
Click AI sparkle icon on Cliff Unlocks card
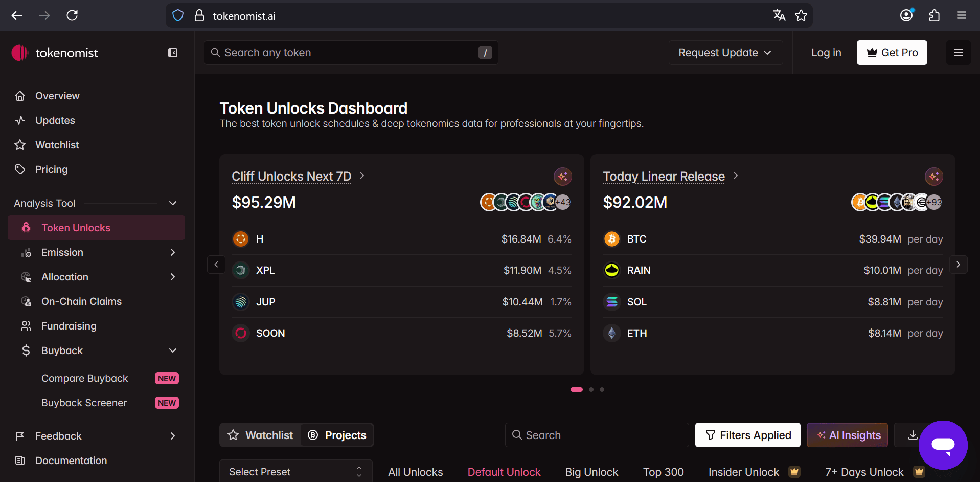[x=563, y=177]
